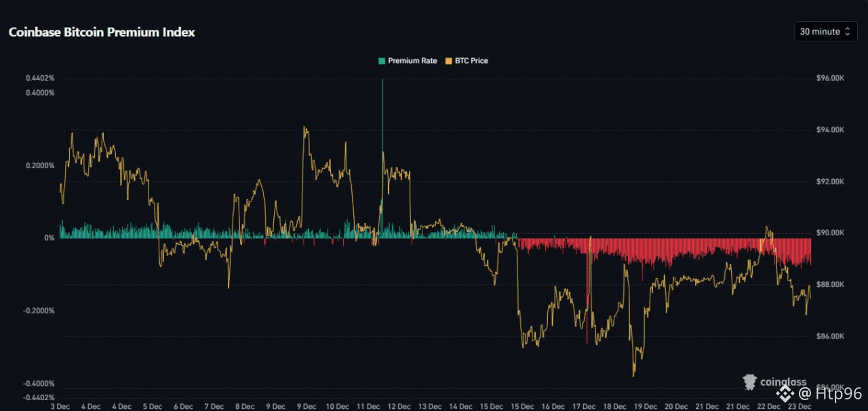The width and height of the screenshot is (868, 411).
Task: Click the 23 Dec date label
Action: pos(799,407)
